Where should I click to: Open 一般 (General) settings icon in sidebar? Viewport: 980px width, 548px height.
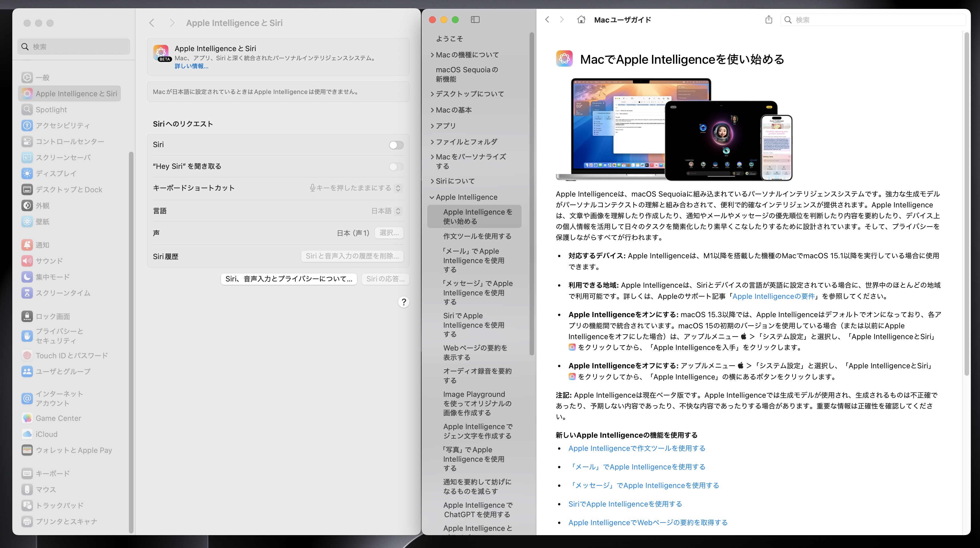tap(27, 78)
